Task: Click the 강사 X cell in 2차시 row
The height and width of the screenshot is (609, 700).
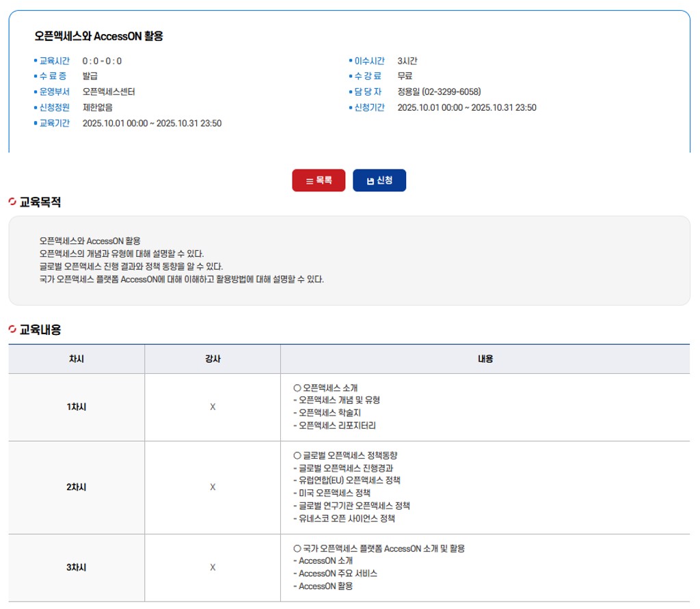Action: point(212,487)
